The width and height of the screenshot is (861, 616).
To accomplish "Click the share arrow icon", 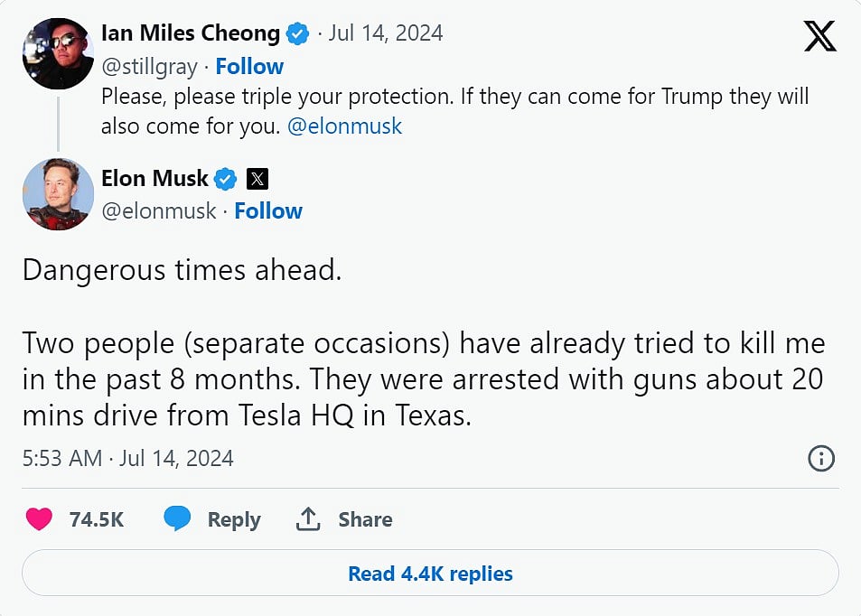I will [308, 519].
